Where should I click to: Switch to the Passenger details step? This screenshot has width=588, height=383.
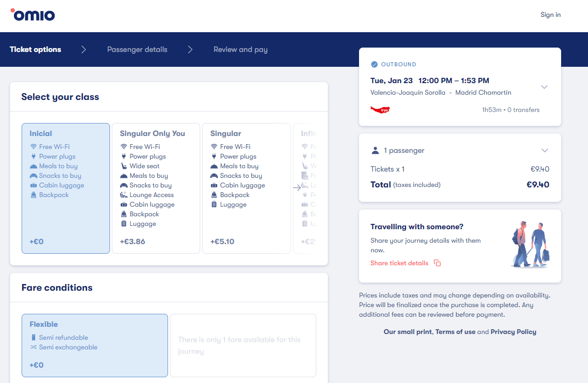tap(137, 49)
